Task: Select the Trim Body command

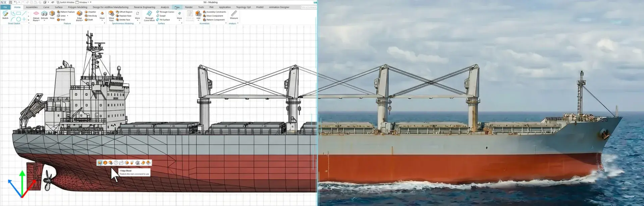Action: point(91,16)
